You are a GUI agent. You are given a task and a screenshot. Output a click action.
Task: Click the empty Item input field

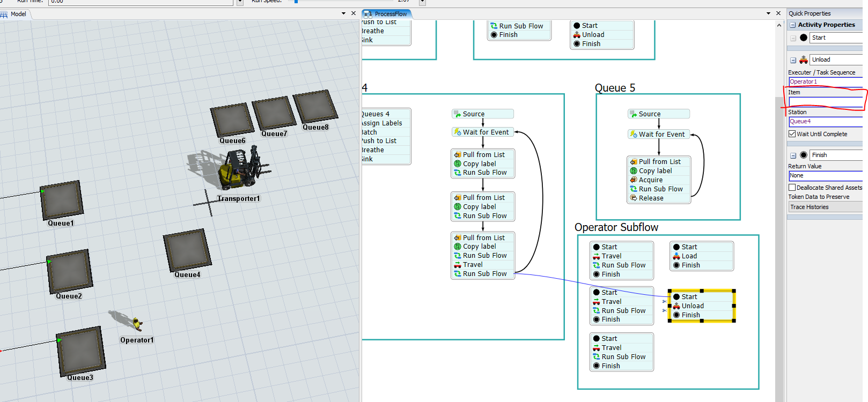pyautogui.click(x=825, y=102)
